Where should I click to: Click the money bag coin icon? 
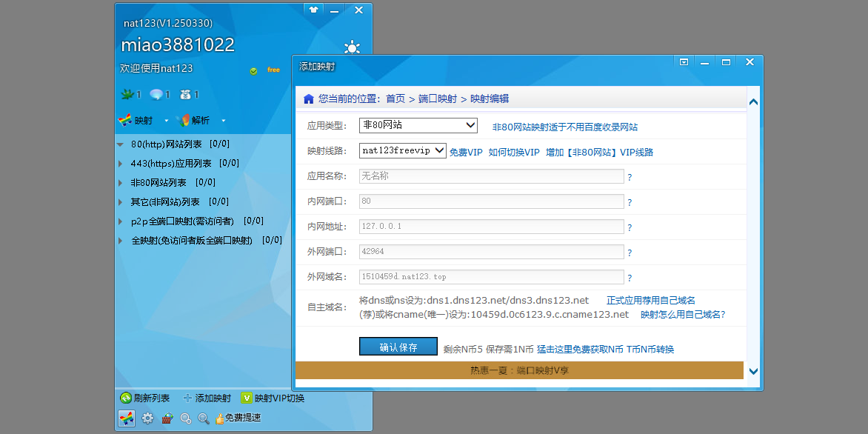(x=185, y=95)
